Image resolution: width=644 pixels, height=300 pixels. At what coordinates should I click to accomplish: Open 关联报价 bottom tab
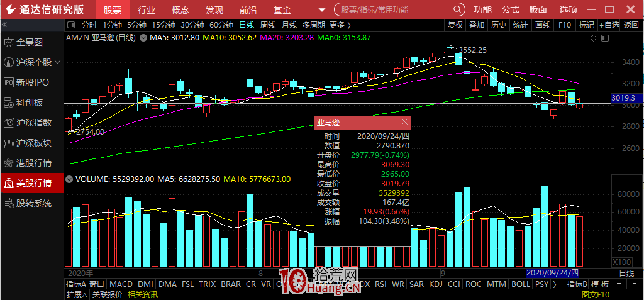[x=107, y=295]
